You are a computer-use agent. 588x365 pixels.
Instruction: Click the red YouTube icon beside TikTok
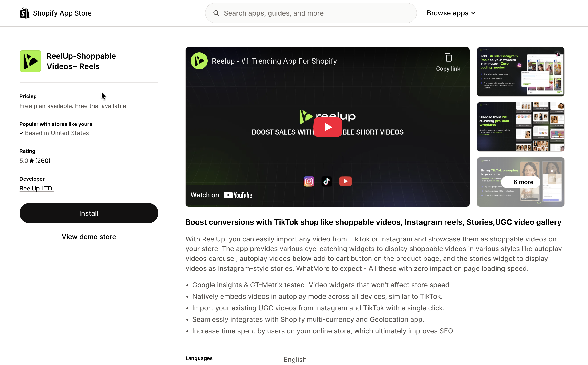345,181
